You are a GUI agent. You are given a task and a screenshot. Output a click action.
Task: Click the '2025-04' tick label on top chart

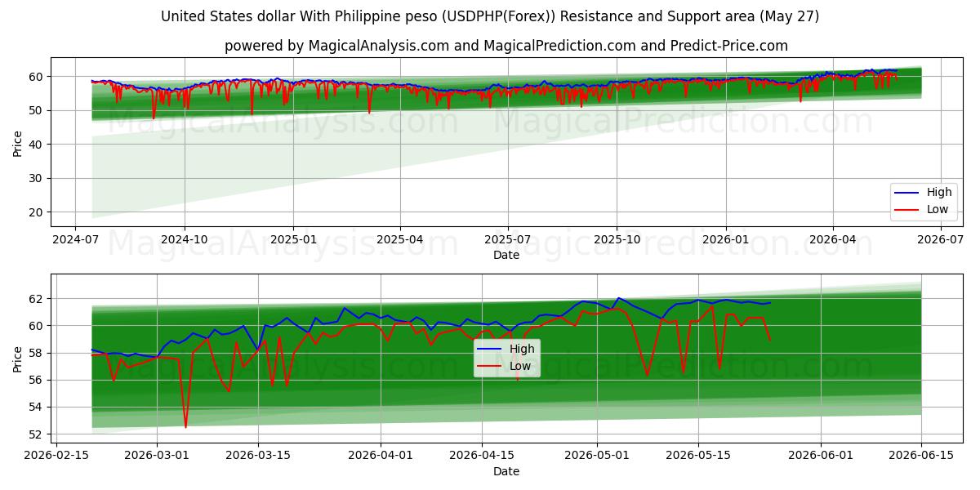[400, 239]
